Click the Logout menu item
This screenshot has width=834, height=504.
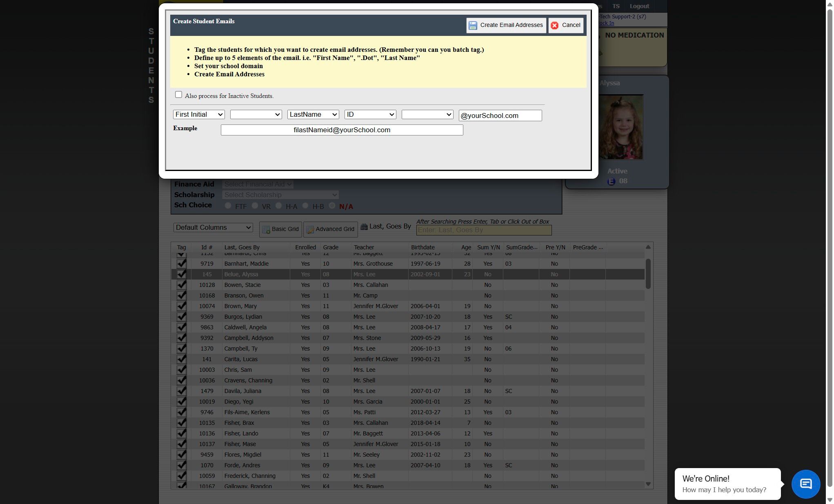639,6
